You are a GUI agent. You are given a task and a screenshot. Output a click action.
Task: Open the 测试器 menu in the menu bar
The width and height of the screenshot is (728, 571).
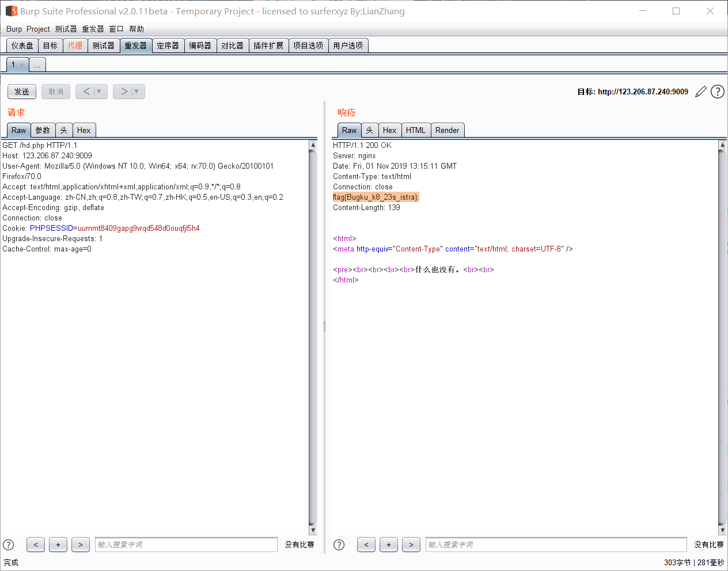click(x=66, y=29)
